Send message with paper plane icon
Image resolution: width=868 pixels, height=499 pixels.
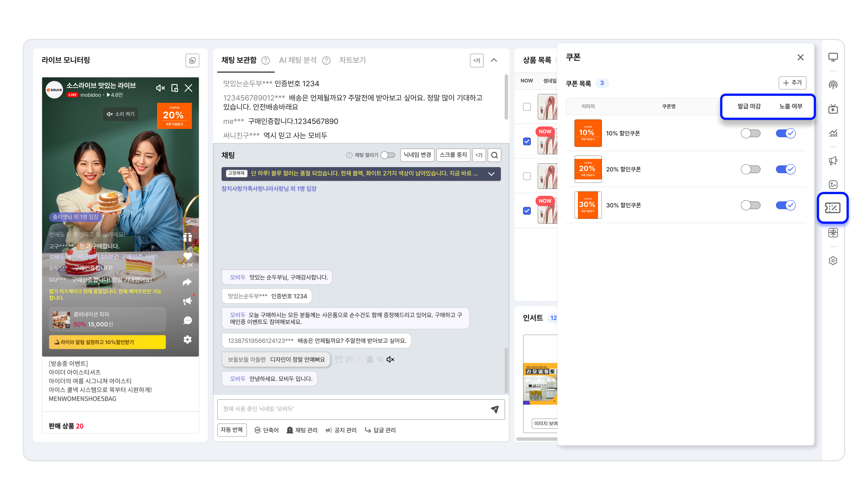(495, 409)
